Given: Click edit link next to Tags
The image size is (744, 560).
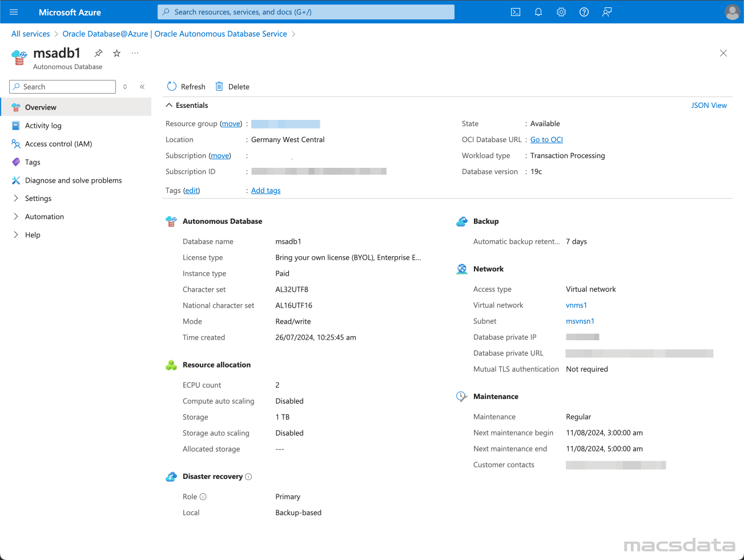Looking at the screenshot, I should tap(192, 190).
